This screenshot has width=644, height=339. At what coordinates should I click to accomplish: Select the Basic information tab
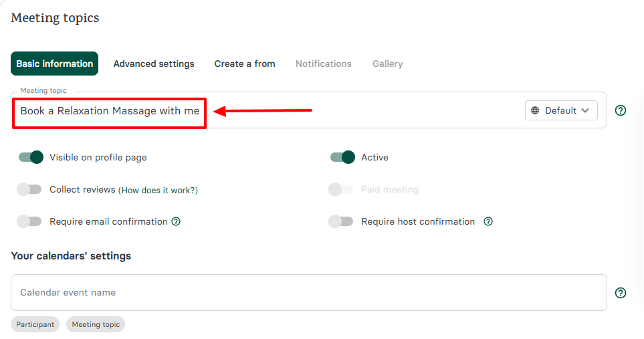pyautogui.click(x=55, y=64)
